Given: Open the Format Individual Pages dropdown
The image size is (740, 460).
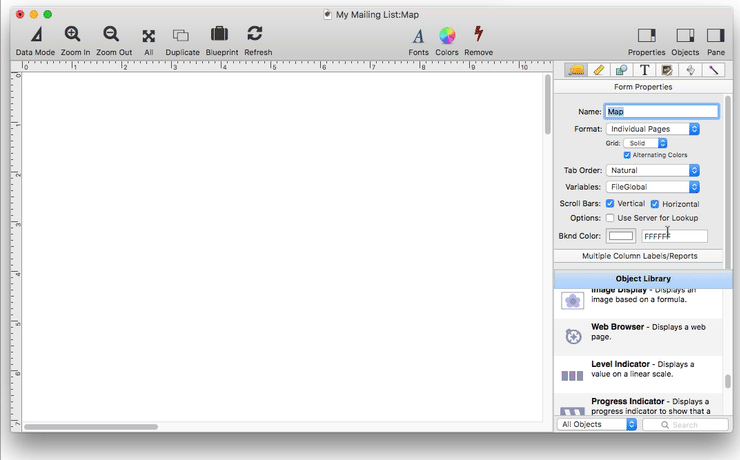Looking at the screenshot, I should (653, 129).
